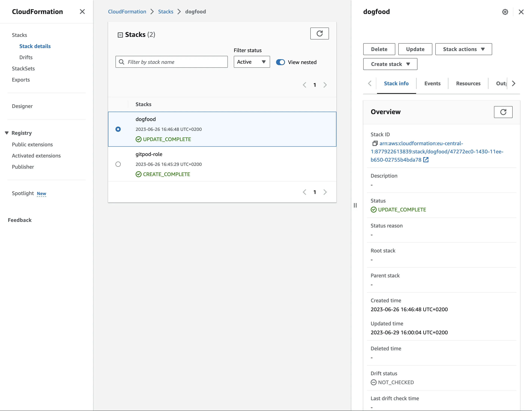Screen dimensions: 532x411
Task: Select the gitpod-role stack radio button
Action: pyautogui.click(x=118, y=164)
